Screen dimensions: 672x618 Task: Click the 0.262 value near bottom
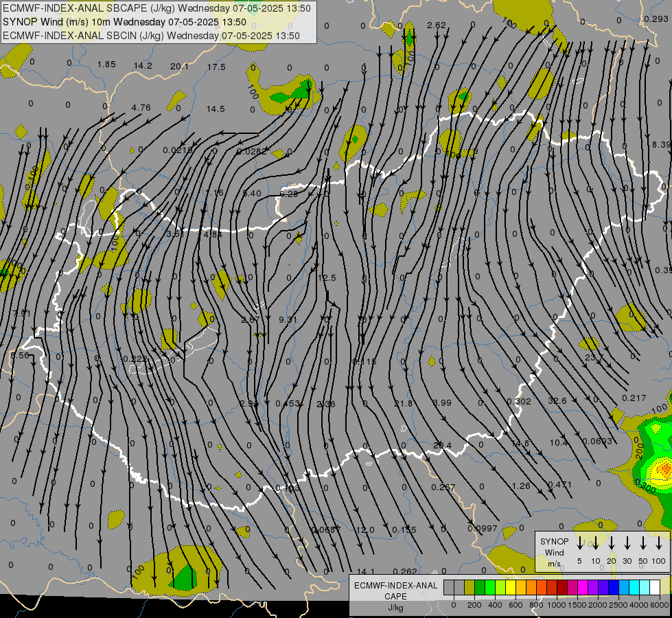click(404, 571)
